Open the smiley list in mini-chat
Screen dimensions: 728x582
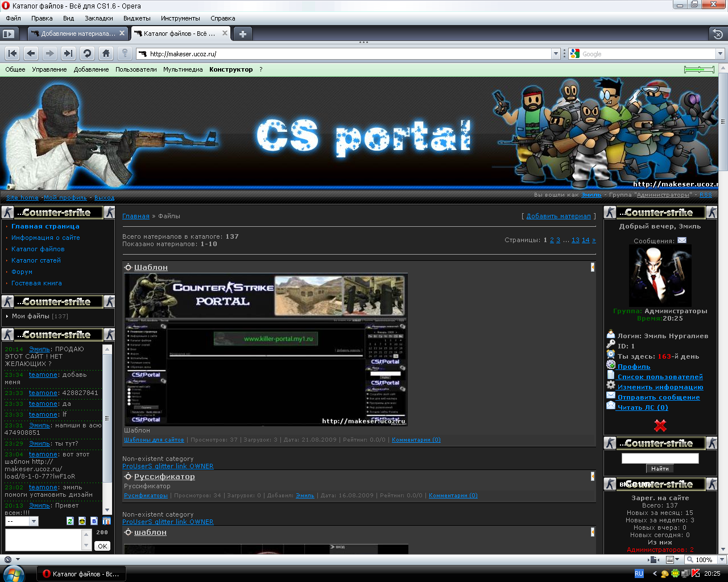82,521
